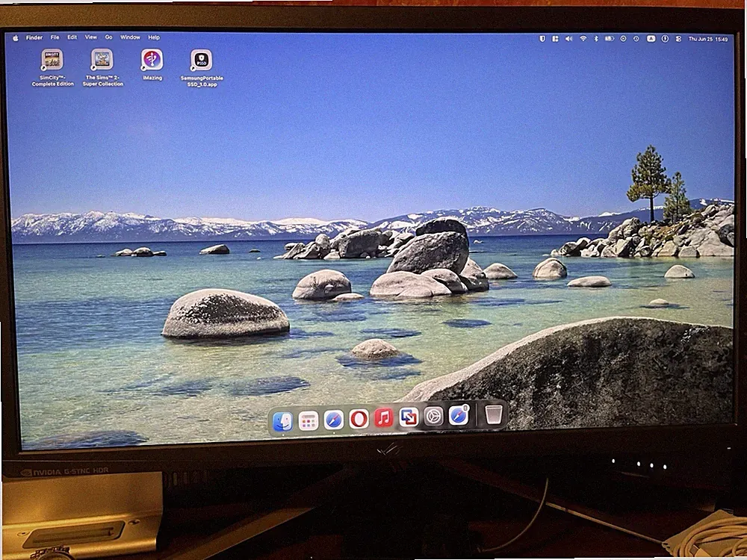Open the Now Playing play icon
This screenshot has width=747, height=560.
[623, 39]
